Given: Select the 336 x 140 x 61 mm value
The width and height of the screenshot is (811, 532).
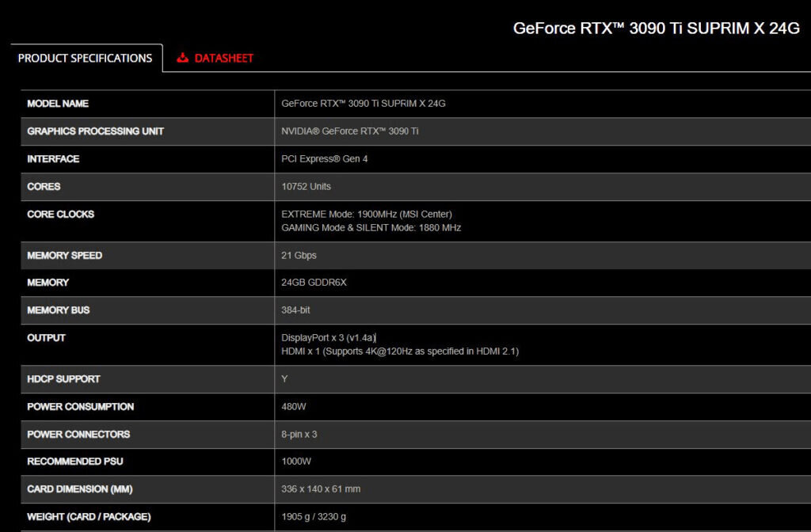Looking at the screenshot, I should (x=321, y=489).
